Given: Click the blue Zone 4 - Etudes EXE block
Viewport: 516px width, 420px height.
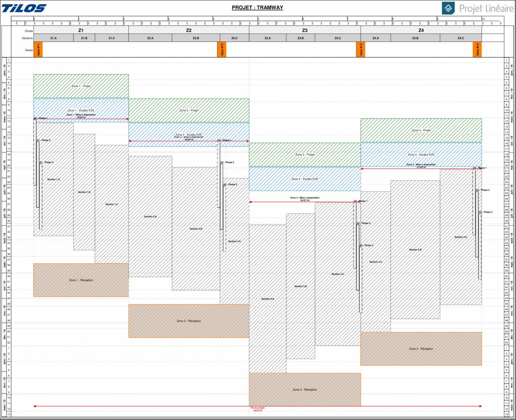Looking at the screenshot, I should coord(421,154).
